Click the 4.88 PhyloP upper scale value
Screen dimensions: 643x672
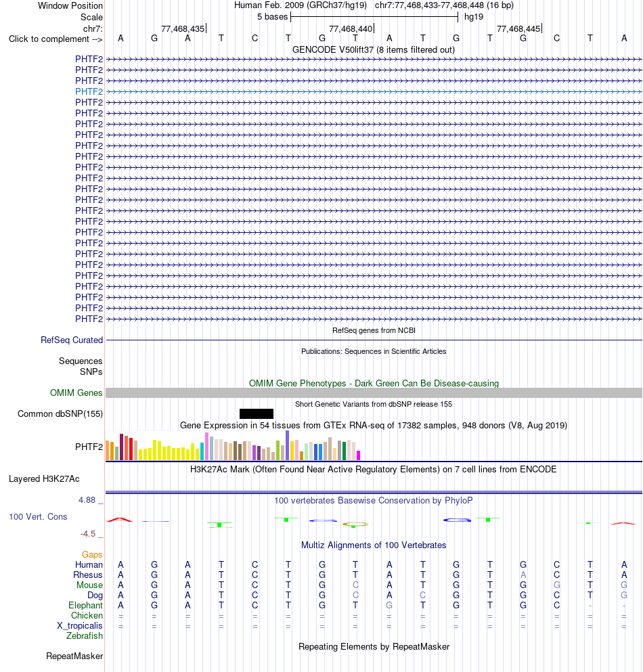pyautogui.click(x=87, y=499)
